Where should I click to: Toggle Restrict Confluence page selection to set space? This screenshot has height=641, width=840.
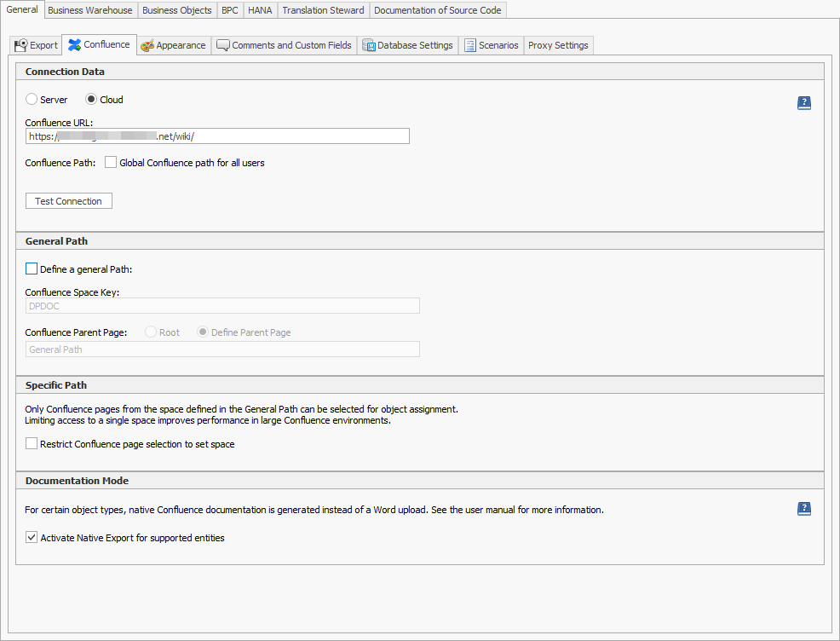point(32,444)
